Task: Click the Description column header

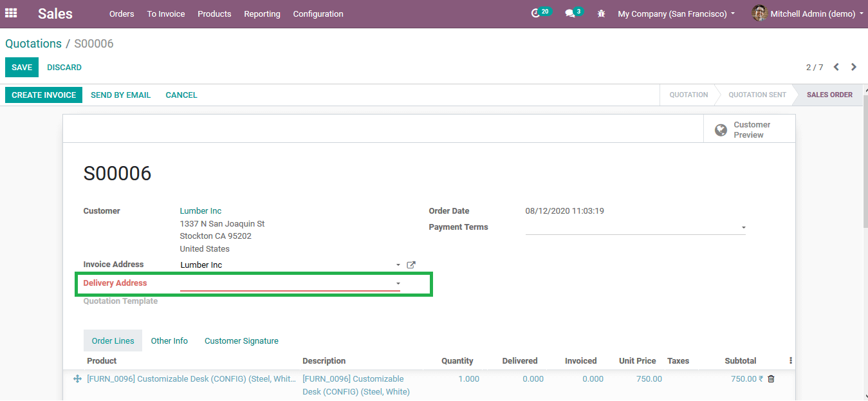Action: (x=324, y=361)
